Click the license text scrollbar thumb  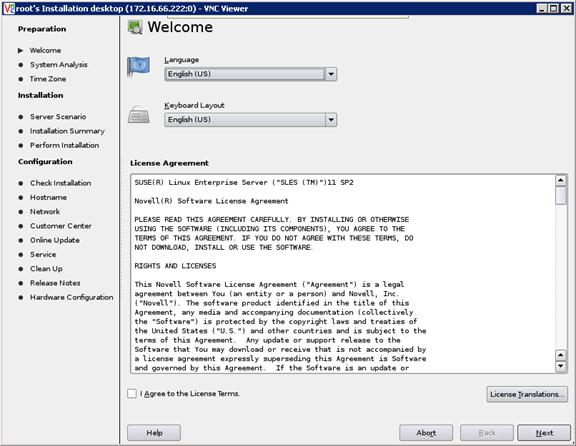tap(561, 196)
